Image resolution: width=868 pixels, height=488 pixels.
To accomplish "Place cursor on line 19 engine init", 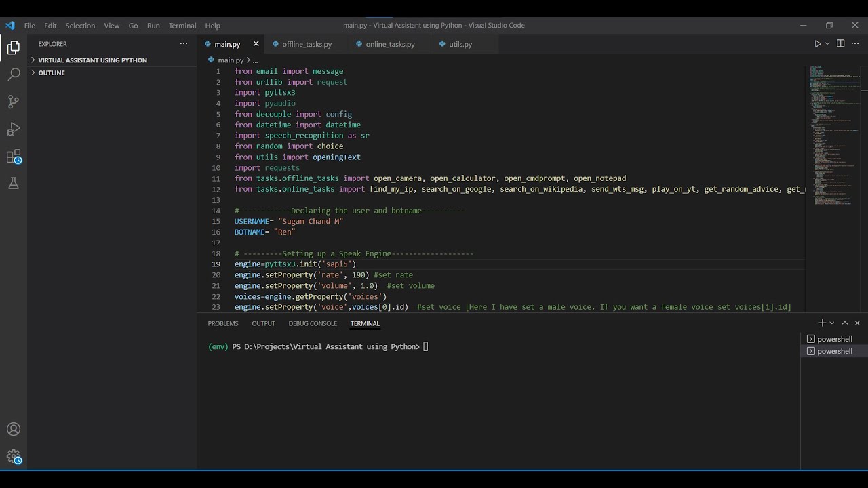I will tap(295, 264).
